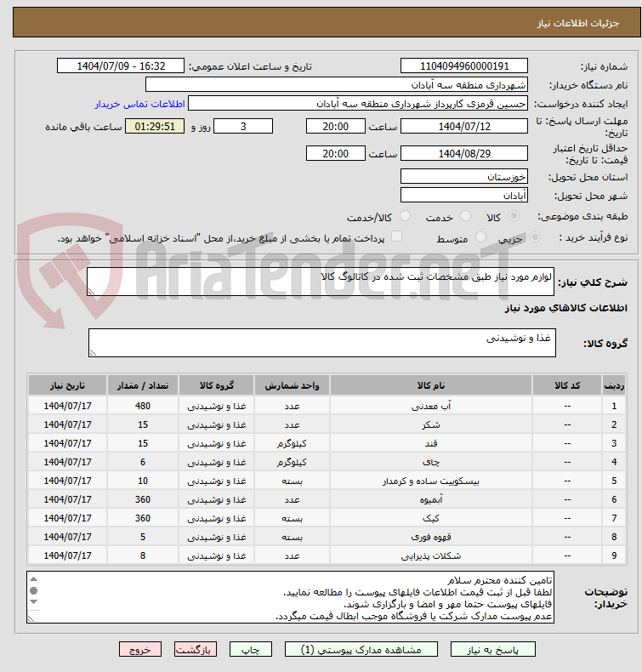Click the نام دستگاه خریدار field
This screenshot has width=642, height=672.
(x=336, y=85)
